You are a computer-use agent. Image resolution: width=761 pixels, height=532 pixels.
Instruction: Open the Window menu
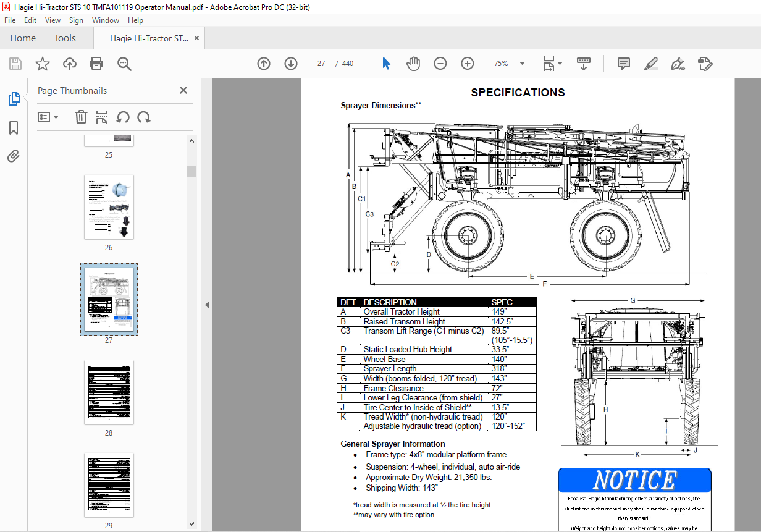(106, 20)
